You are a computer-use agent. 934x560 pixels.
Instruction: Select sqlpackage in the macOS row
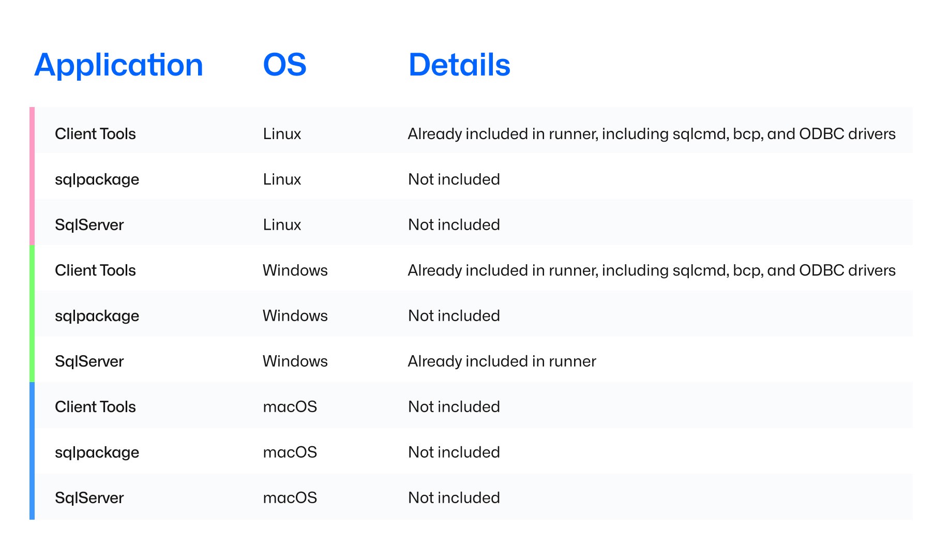click(x=97, y=453)
